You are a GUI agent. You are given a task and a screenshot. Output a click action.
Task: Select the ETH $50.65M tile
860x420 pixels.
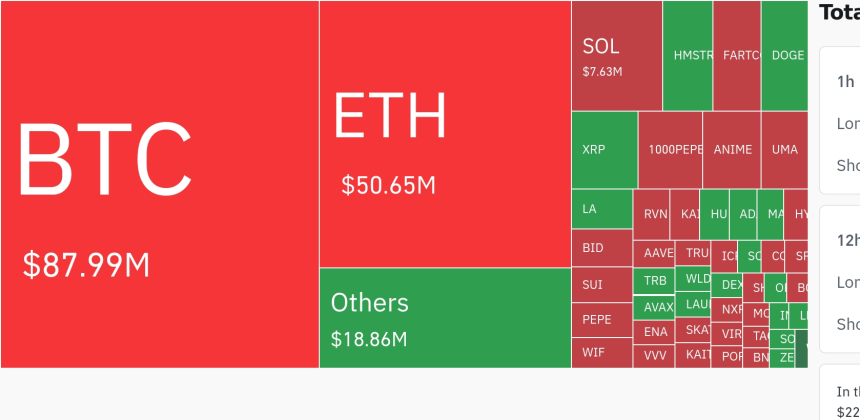(x=445, y=134)
